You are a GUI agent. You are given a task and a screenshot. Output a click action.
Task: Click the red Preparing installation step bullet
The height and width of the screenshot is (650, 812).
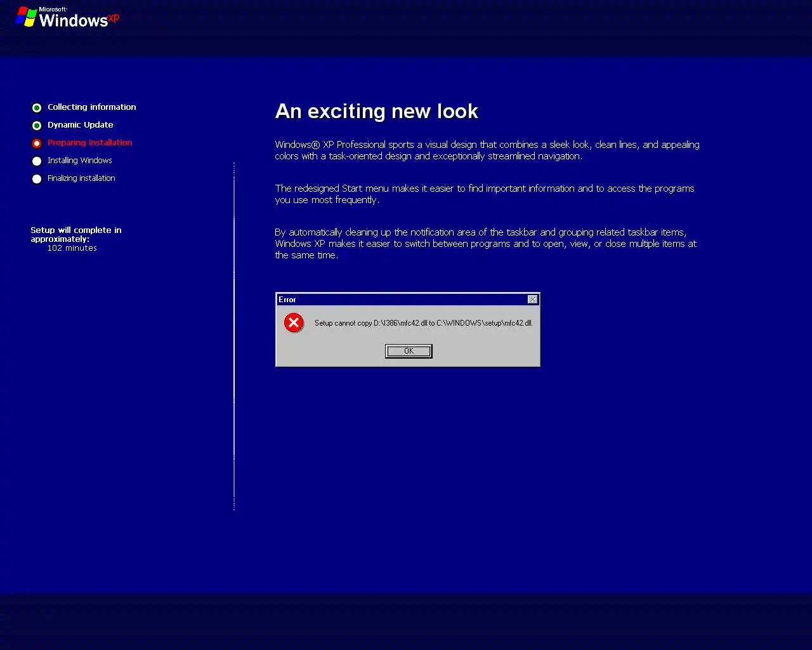point(37,143)
